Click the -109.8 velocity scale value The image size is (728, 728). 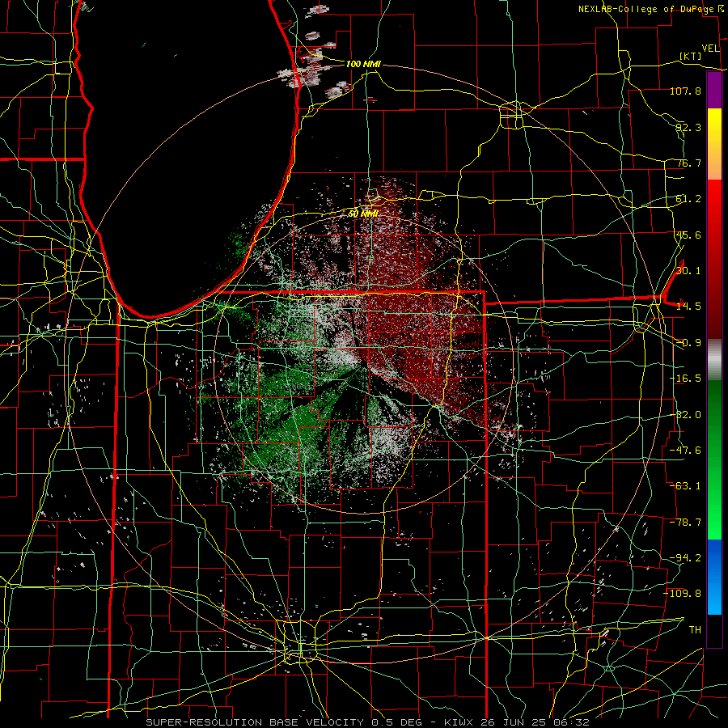pyautogui.click(x=683, y=594)
